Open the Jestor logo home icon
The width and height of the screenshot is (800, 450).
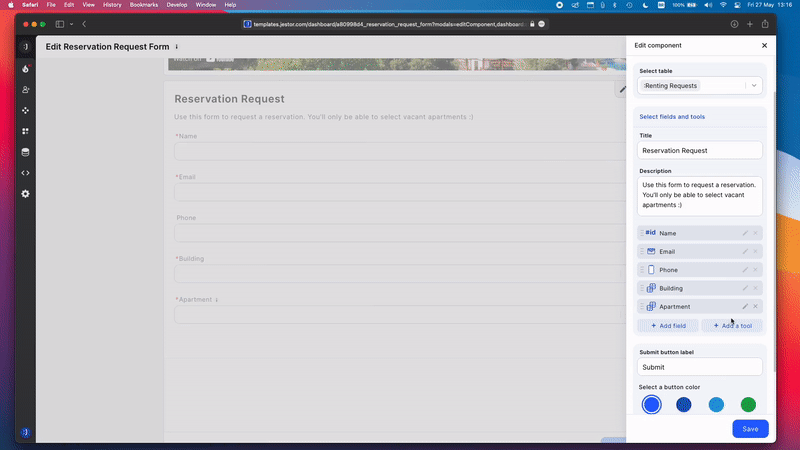point(26,46)
